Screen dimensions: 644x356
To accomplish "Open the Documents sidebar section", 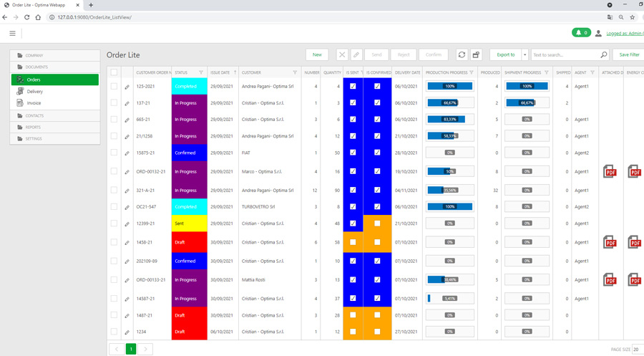I will pos(55,67).
